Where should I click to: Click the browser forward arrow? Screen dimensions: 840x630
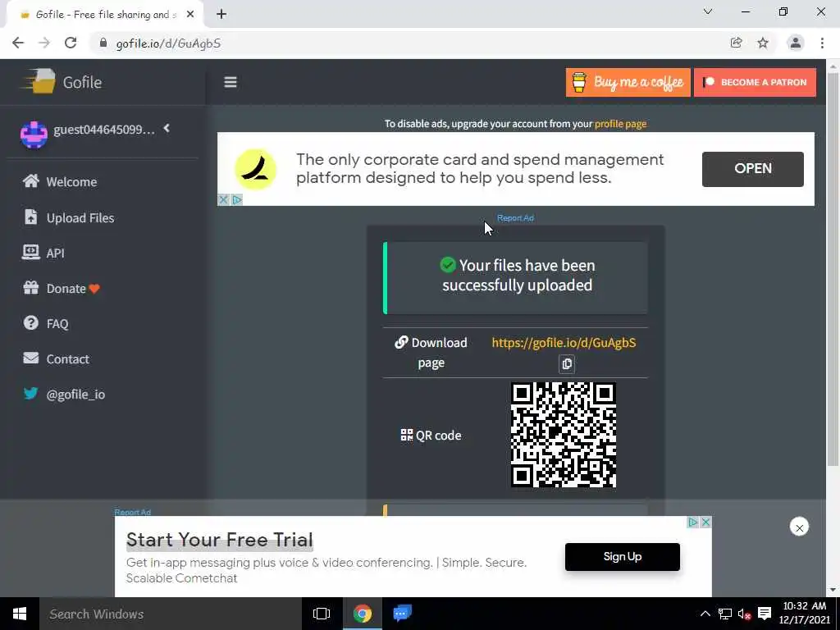[44, 43]
